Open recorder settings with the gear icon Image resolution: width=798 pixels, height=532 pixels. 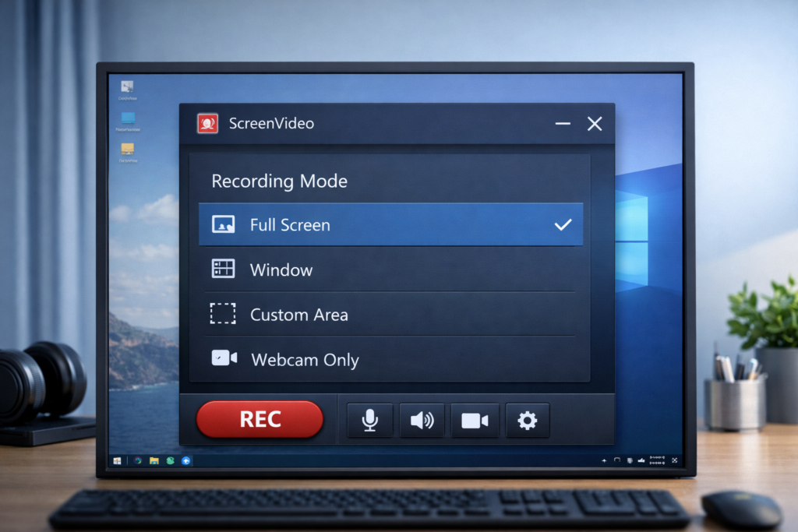click(x=528, y=420)
